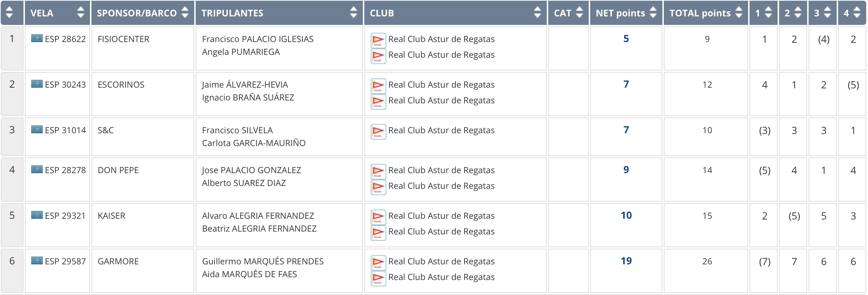Select the crew name Francisco PALACIO IGLESIAS
This screenshot has width=868, height=295.
point(258,39)
